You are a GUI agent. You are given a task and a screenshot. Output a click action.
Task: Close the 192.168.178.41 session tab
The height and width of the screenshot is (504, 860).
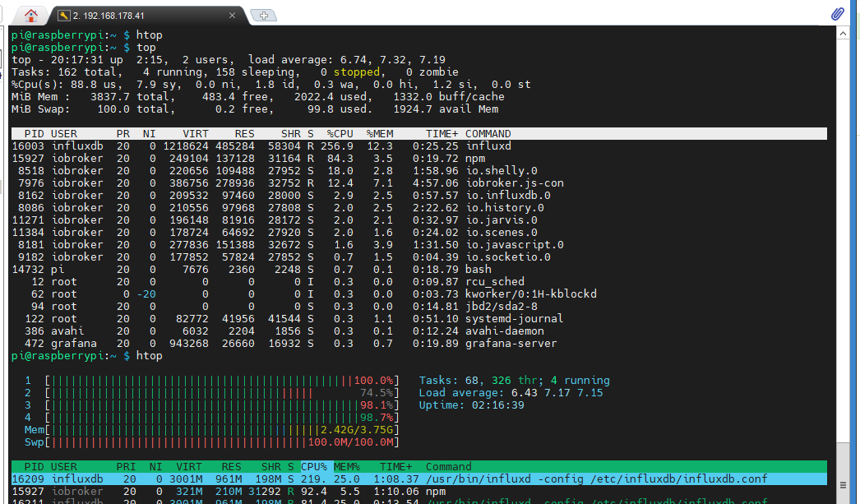(x=233, y=16)
